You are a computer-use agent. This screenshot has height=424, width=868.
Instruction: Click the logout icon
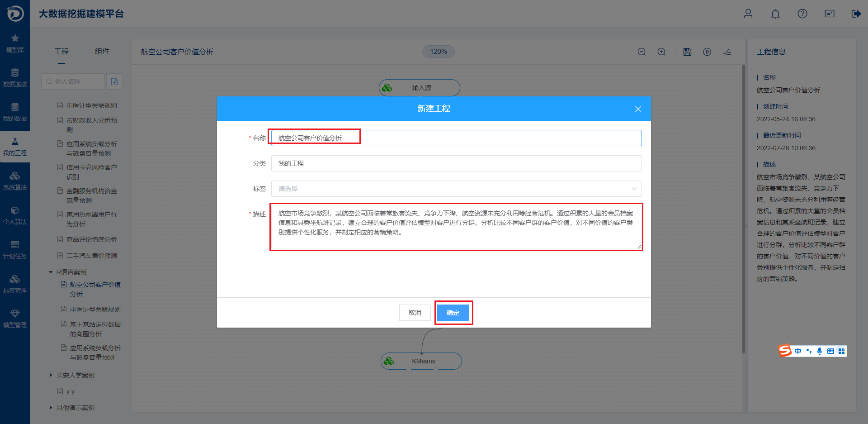[856, 14]
